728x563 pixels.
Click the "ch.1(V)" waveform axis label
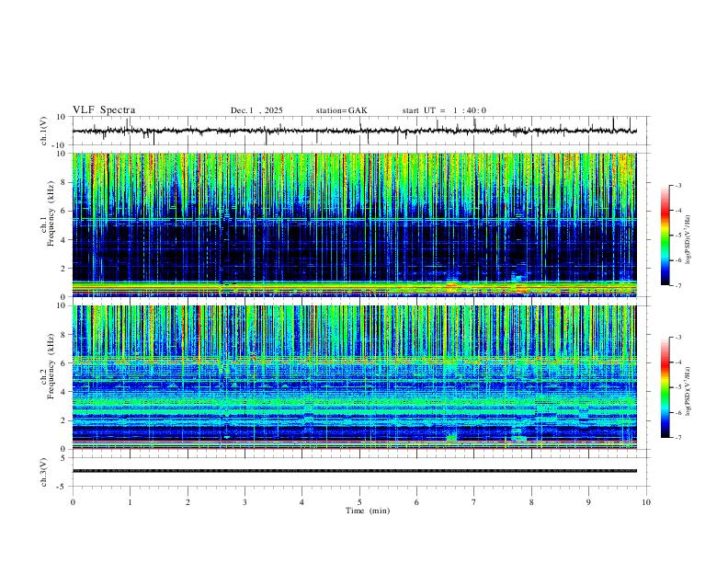point(43,131)
